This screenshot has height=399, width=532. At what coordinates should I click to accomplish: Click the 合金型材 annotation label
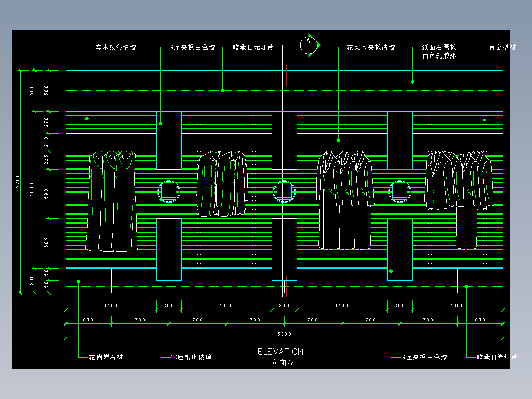pos(502,47)
